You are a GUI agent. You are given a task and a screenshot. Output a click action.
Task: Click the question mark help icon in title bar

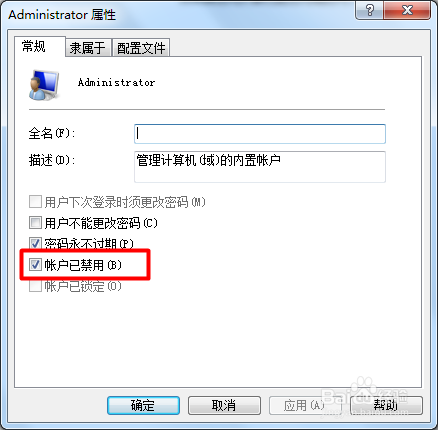(x=370, y=10)
